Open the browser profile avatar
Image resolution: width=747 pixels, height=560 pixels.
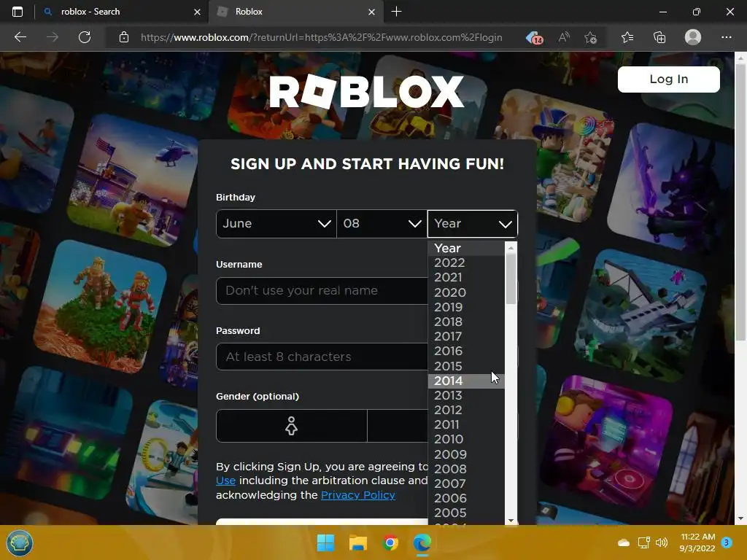pyautogui.click(x=693, y=37)
